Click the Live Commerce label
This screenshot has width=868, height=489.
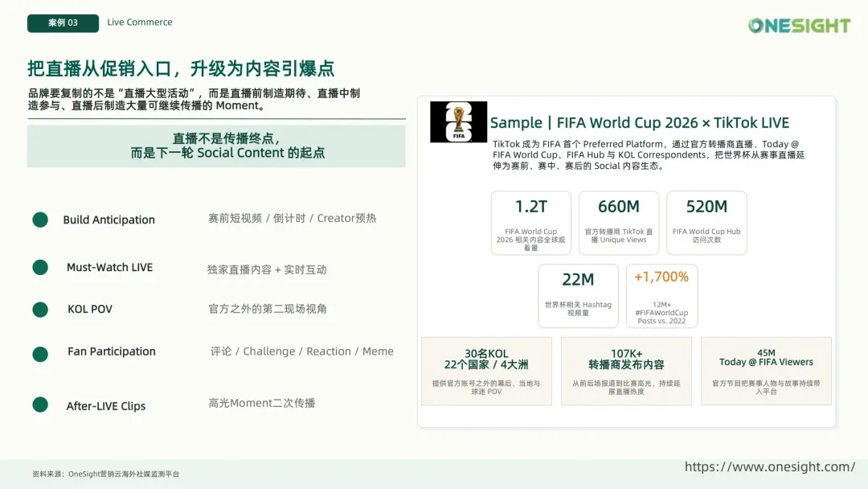(x=140, y=23)
